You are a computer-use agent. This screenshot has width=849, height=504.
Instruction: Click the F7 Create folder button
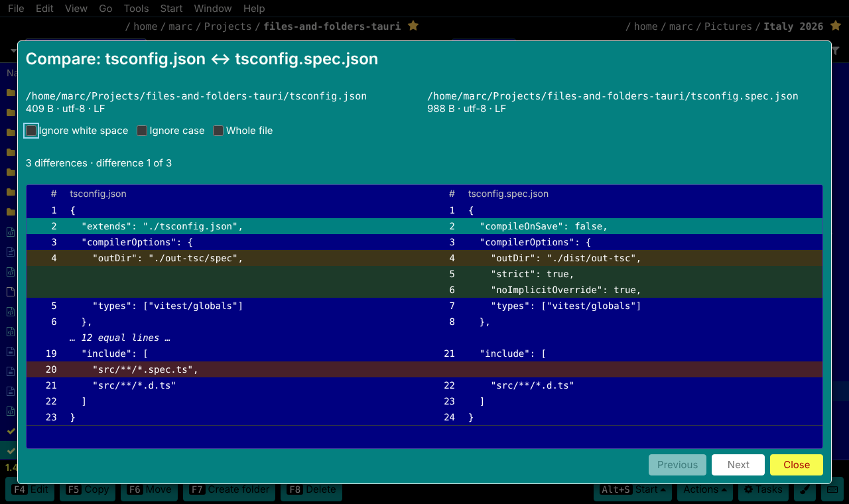click(x=229, y=489)
